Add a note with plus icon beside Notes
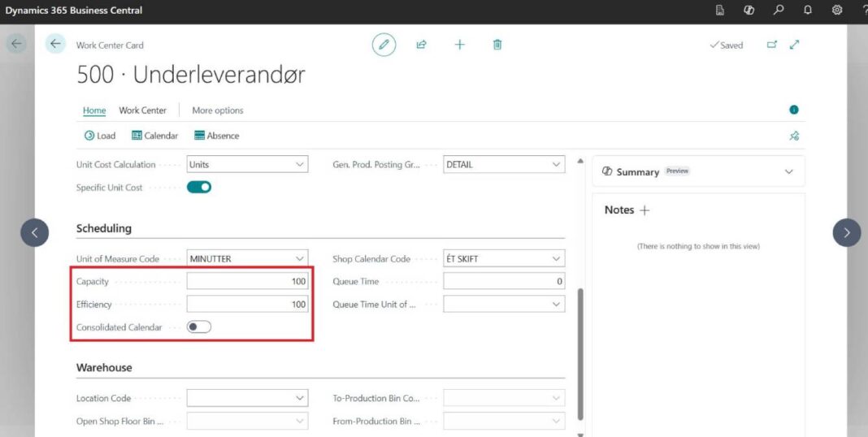 tap(644, 210)
